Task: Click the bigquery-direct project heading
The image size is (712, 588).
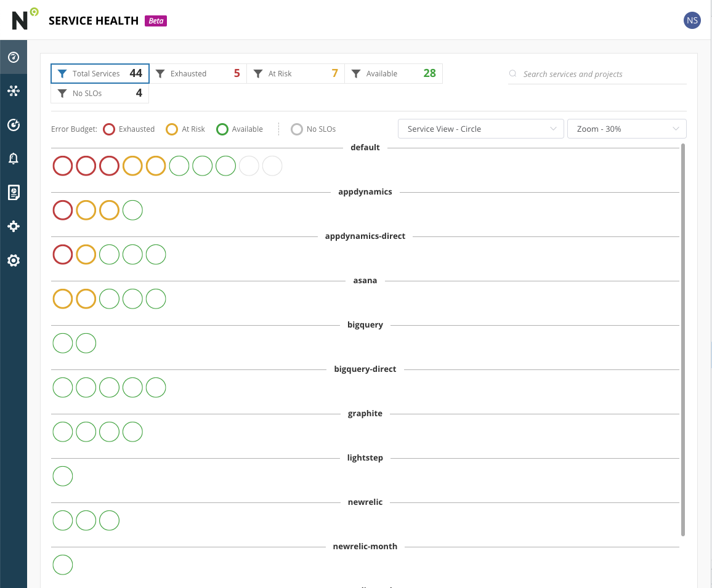Action: click(365, 369)
